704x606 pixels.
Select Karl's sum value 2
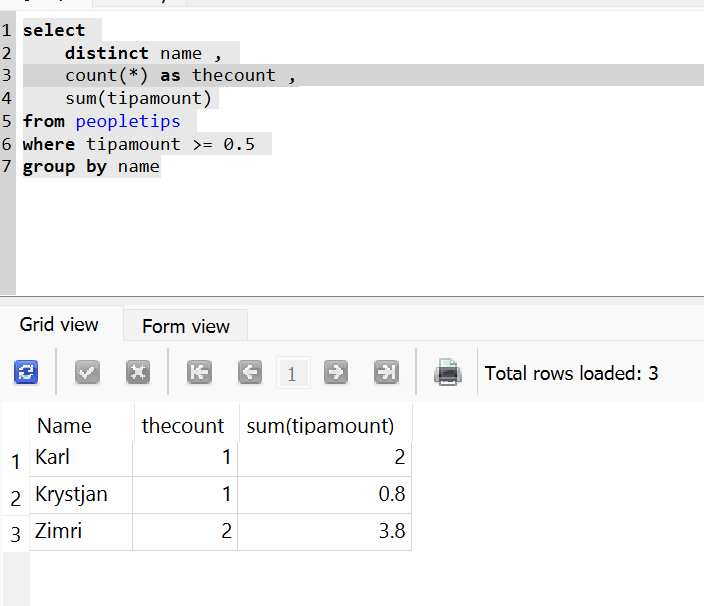[325, 458]
